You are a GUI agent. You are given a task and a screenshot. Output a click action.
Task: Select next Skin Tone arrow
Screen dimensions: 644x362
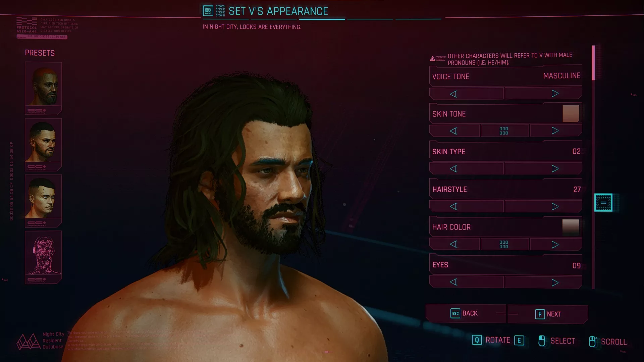coord(556,131)
